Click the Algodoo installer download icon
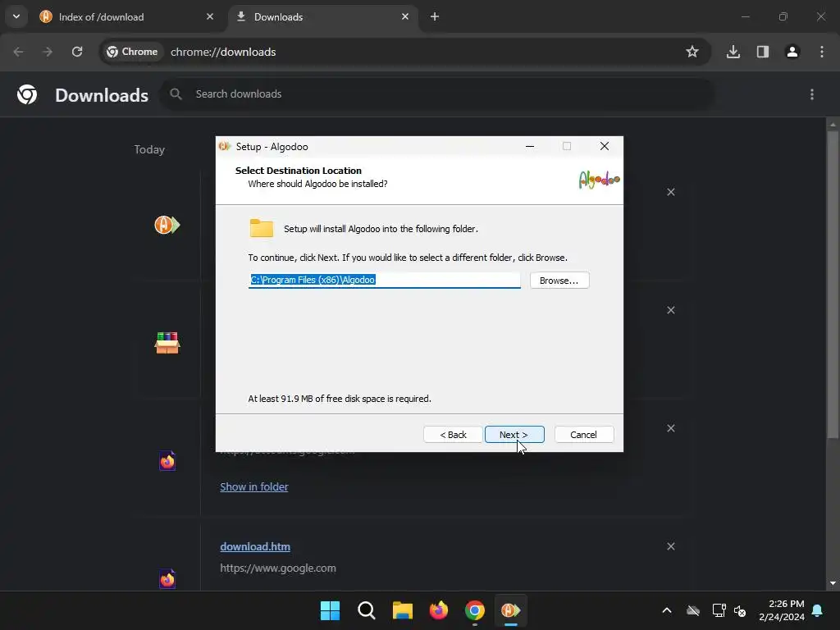 coord(167,225)
